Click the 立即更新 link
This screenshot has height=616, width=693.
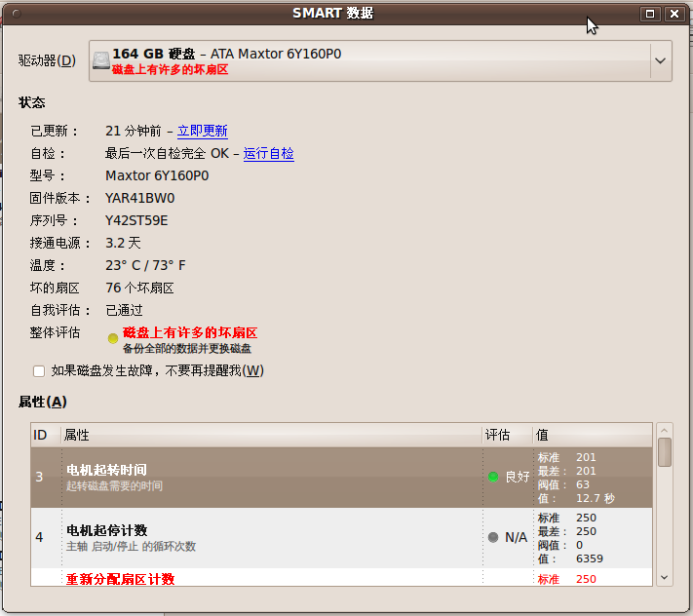(203, 131)
